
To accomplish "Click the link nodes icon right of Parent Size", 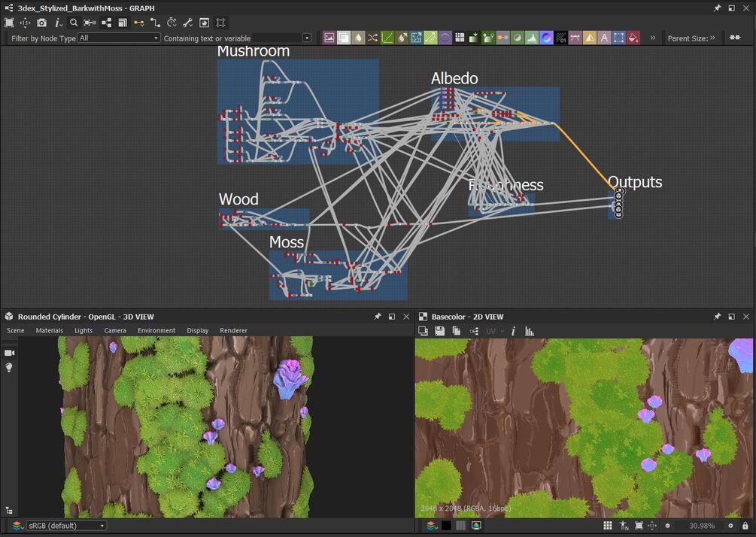I will click(735, 38).
